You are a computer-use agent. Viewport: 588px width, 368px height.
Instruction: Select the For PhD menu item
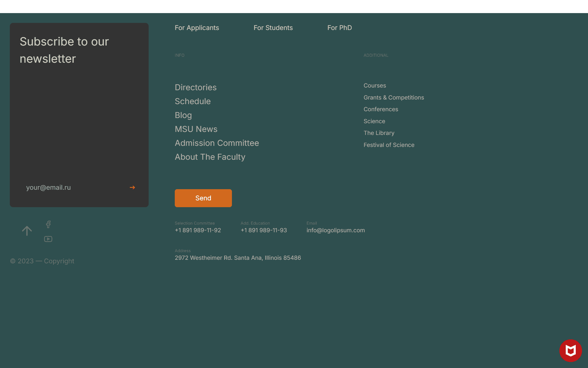click(x=339, y=28)
